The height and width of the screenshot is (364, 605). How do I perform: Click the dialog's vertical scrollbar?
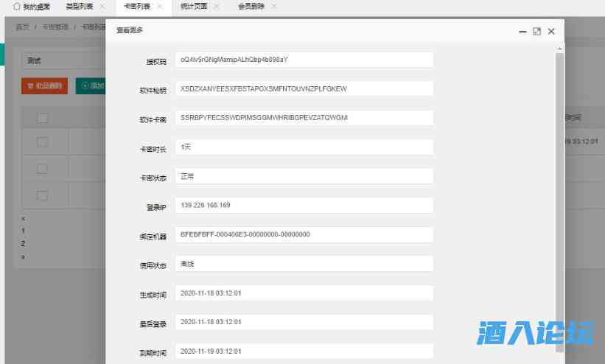tap(559, 184)
